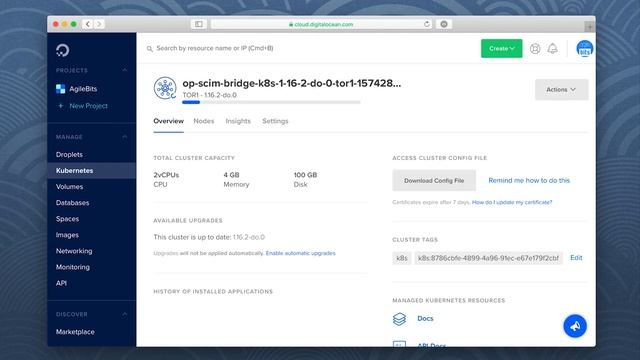
Task: Switch to the Insights tab
Action: (238, 121)
